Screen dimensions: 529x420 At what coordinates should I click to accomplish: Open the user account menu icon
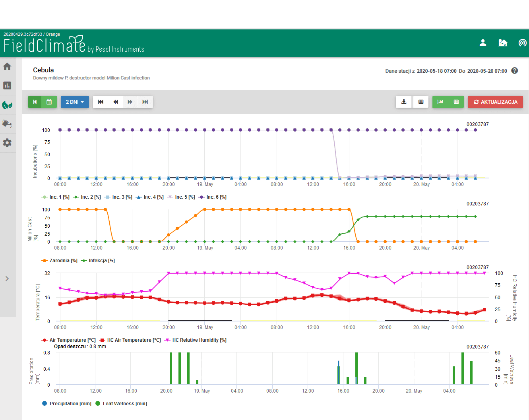tap(483, 43)
